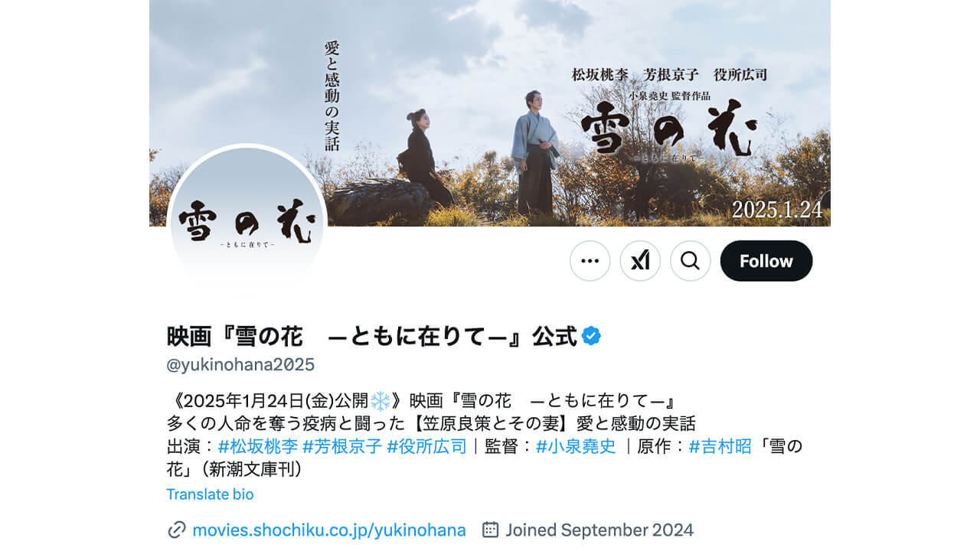Open the movie banner header image

(x=490, y=113)
